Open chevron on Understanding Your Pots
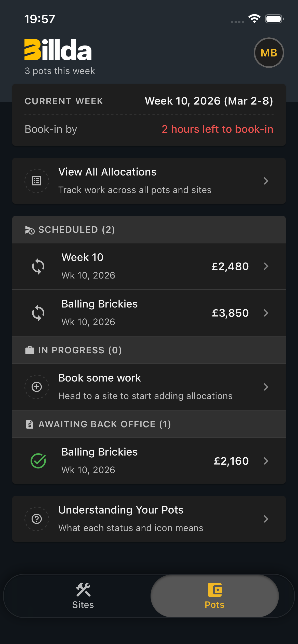The image size is (298, 644). (x=266, y=519)
